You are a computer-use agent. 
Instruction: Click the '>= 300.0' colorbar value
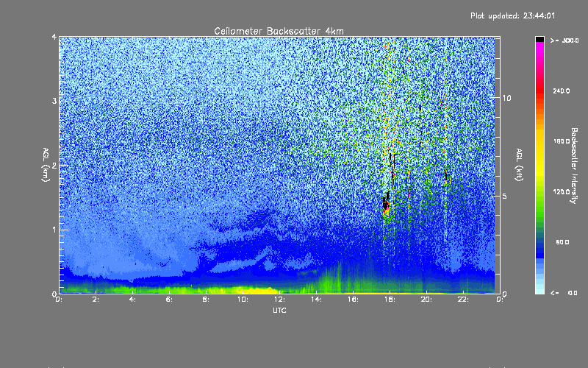pyautogui.click(x=564, y=40)
